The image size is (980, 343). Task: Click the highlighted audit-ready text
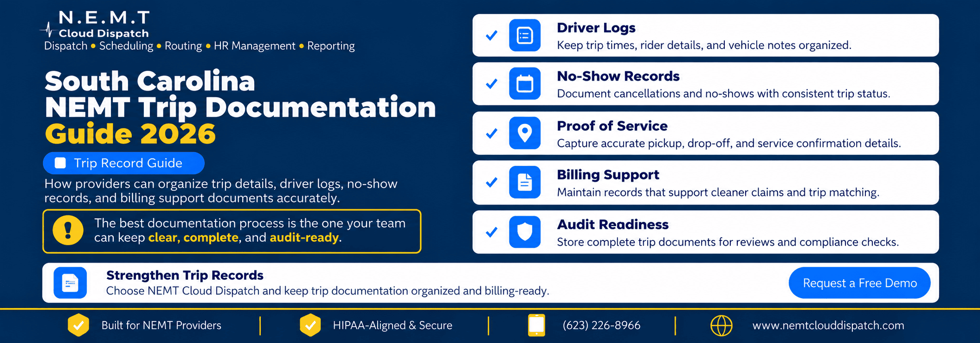[304, 238]
